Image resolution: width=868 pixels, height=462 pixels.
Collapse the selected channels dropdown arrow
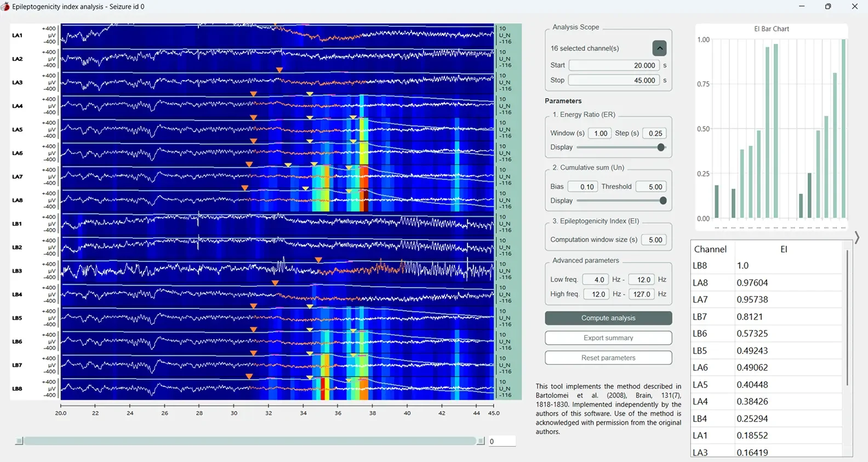(660, 48)
